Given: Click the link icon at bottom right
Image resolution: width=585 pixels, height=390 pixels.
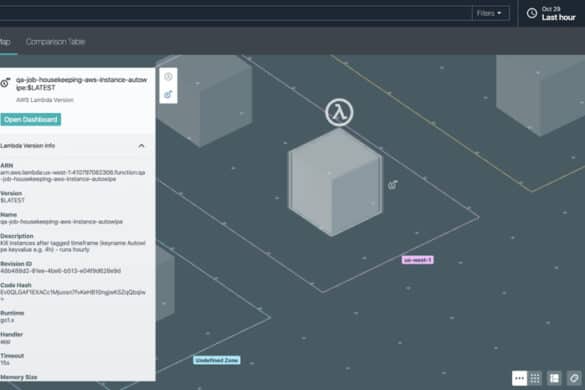Looking at the screenshot, I should coord(574,378).
